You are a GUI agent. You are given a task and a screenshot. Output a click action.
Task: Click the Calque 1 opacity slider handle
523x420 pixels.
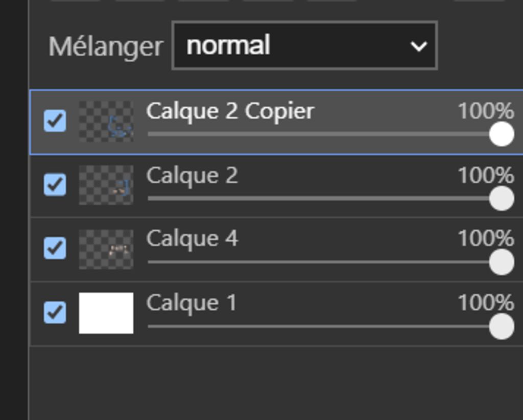501,326
